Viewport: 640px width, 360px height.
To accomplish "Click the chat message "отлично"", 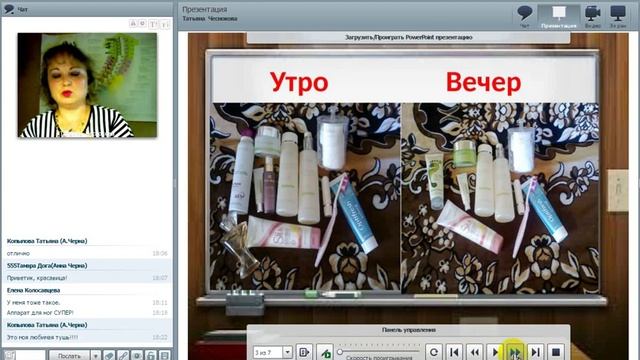I will click(x=18, y=253).
